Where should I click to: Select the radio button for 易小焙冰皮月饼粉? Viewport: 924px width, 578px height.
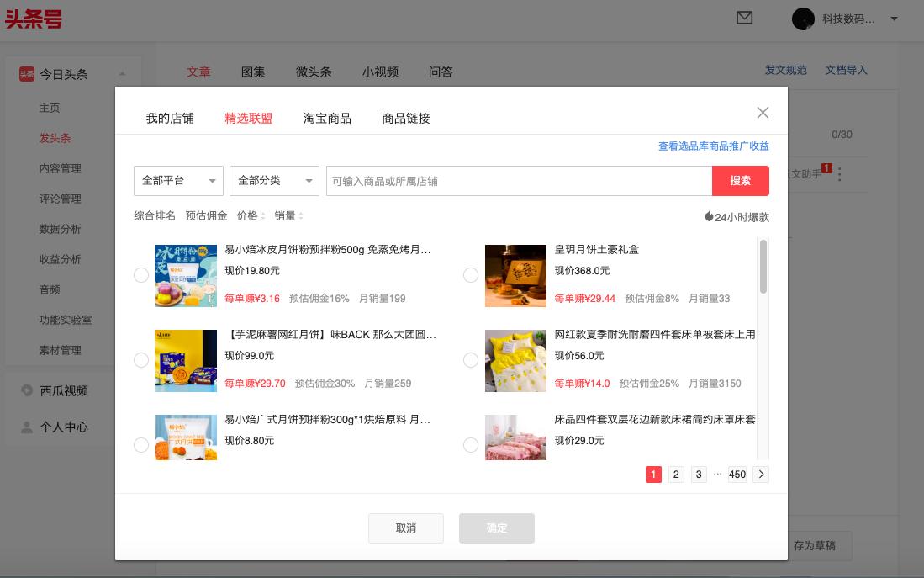[x=141, y=275]
